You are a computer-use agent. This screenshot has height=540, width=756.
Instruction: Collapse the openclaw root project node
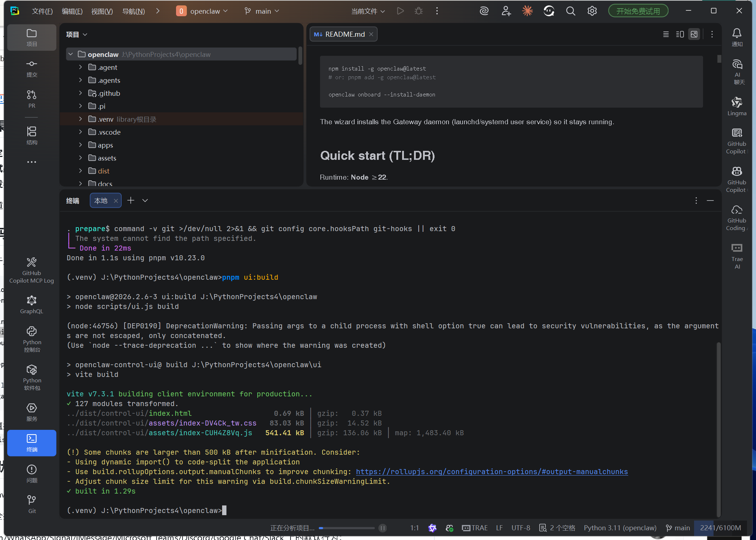point(71,54)
